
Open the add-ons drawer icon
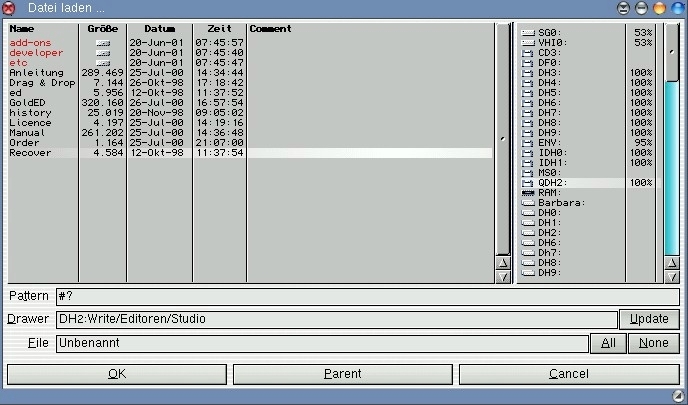(103, 43)
